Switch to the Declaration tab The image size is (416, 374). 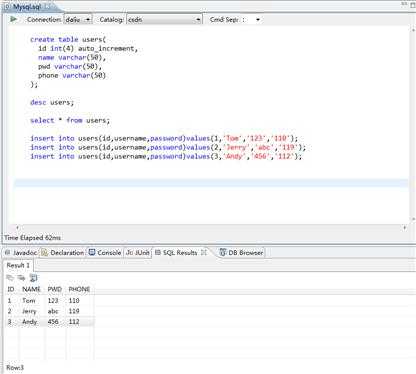(x=63, y=253)
